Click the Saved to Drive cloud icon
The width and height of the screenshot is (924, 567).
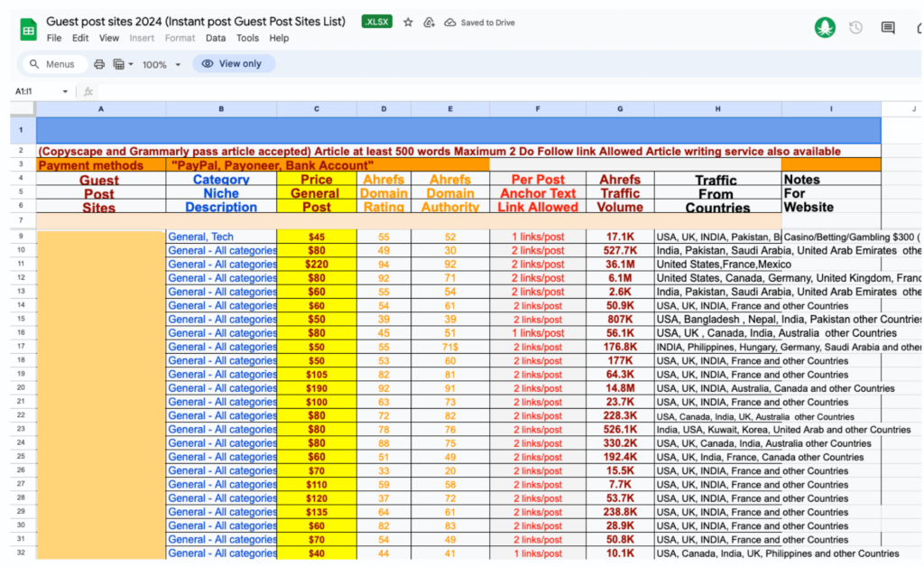pyautogui.click(x=450, y=21)
